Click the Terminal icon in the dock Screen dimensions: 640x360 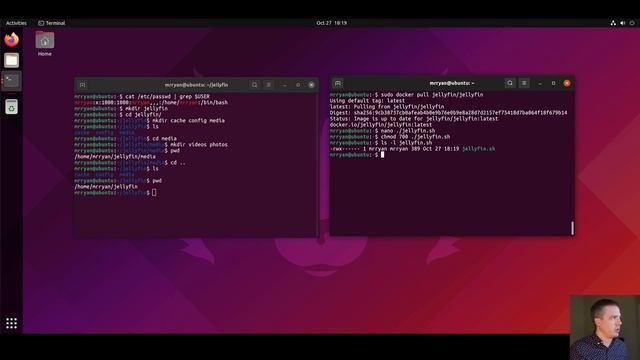[x=11, y=81]
